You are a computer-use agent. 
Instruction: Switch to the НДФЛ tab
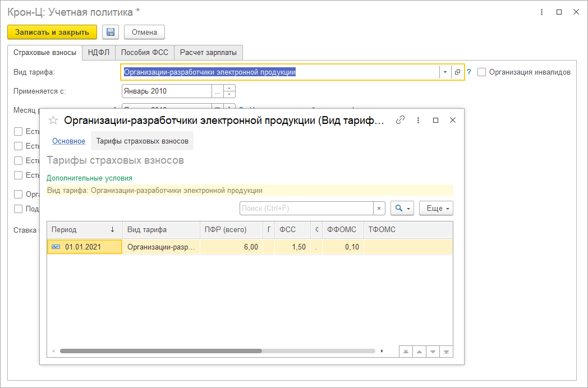point(99,53)
